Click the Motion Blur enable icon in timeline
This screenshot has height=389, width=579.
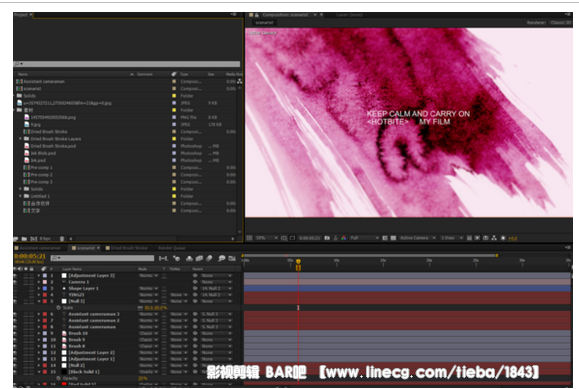coord(209,259)
